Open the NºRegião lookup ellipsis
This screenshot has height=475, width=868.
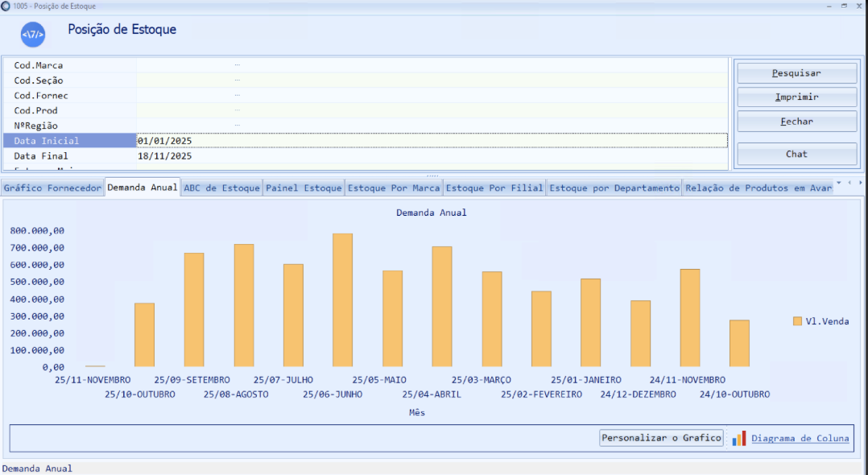(x=237, y=126)
